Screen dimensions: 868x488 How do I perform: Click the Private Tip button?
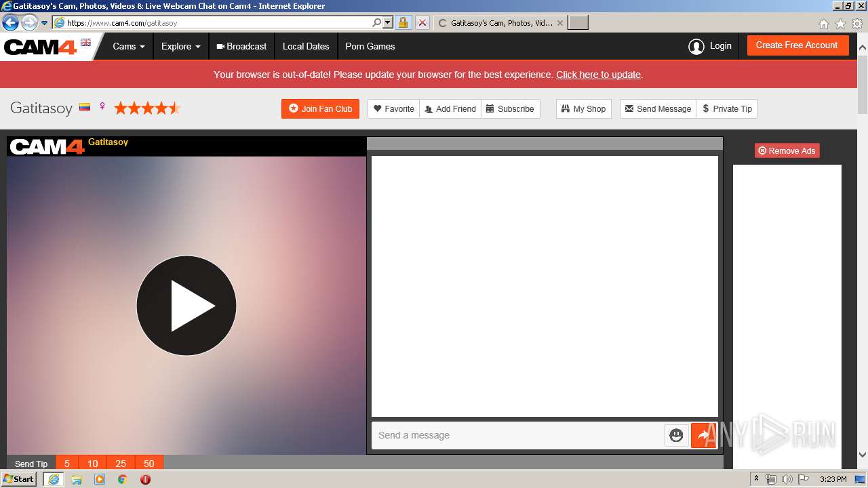tap(727, 108)
